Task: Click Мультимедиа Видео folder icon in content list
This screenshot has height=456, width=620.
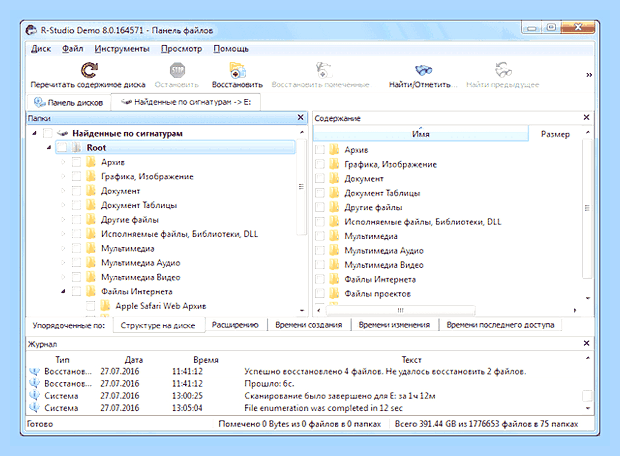Action: click(334, 265)
